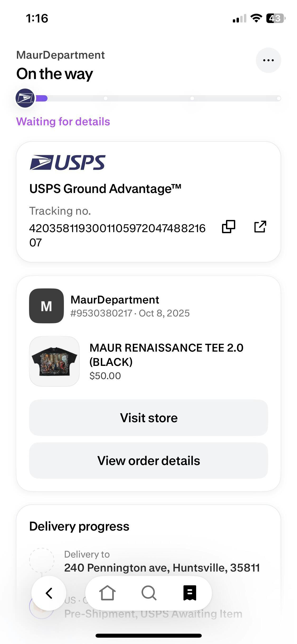Tap the MaurDepartment header label at top
The height and width of the screenshot is (644, 297).
tap(60, 55)
